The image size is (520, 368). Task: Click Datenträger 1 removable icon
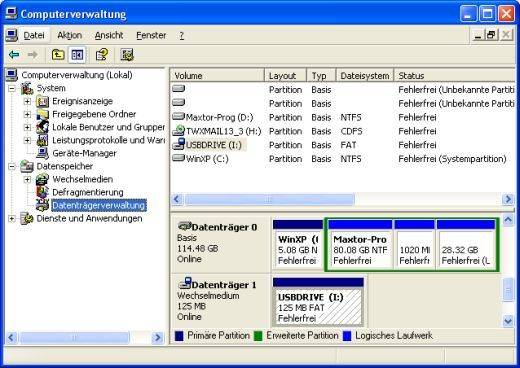184,284
